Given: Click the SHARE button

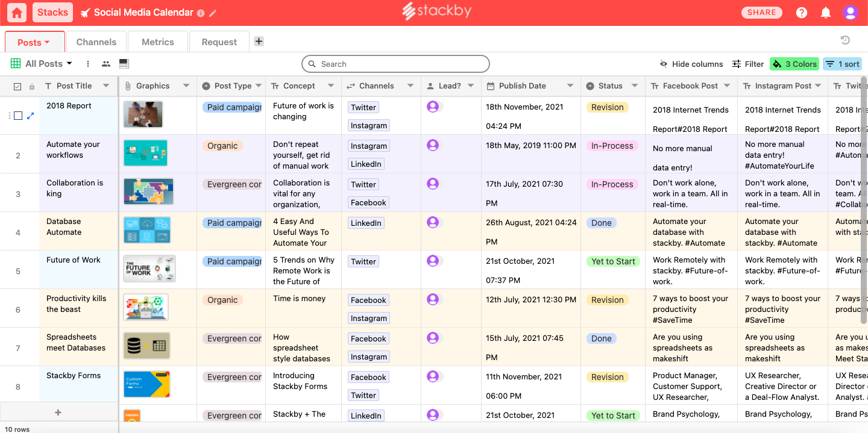Looking at the screenshot, I should (762, 13).
